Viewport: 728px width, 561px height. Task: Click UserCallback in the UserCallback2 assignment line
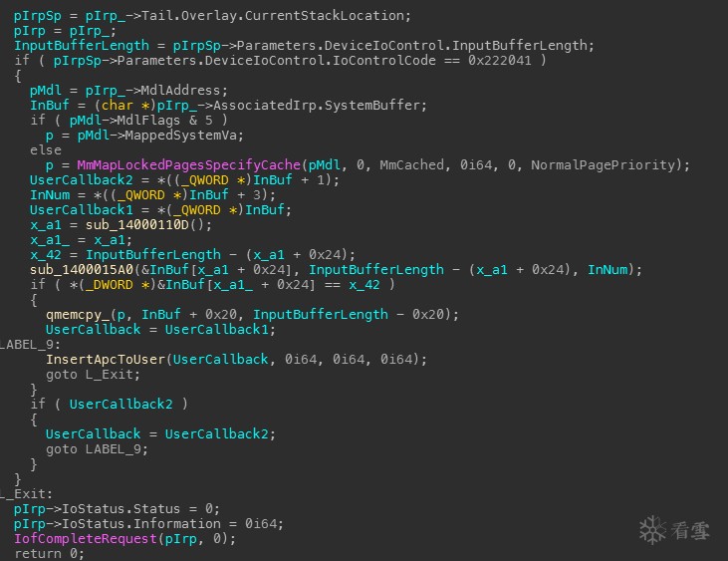93,434
